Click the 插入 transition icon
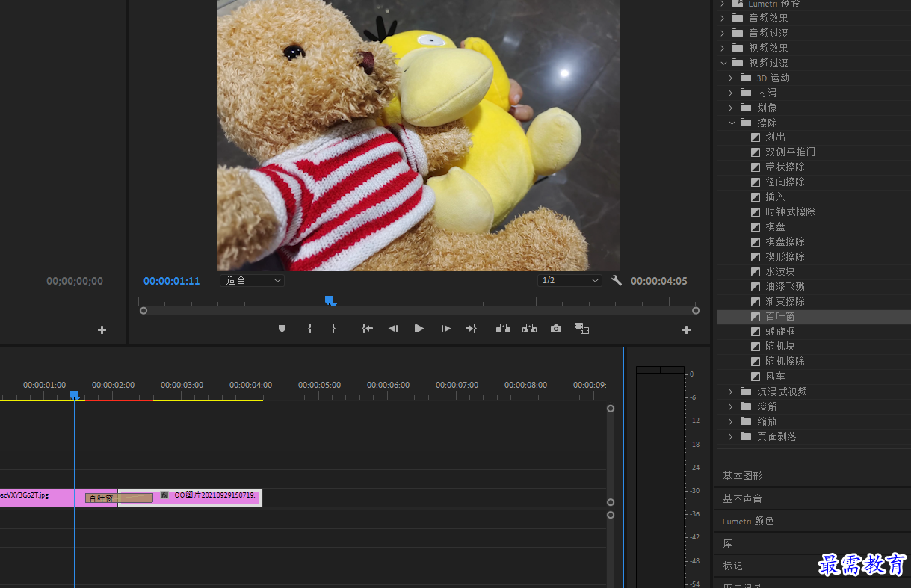This screenshot has height=588, width=911. (756, 197)
